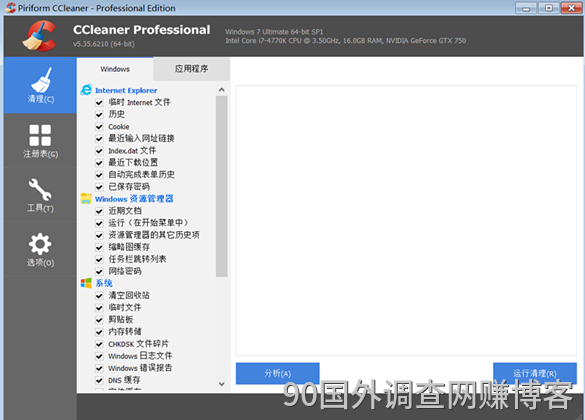Uncheck Windows 日志文件

99,356
